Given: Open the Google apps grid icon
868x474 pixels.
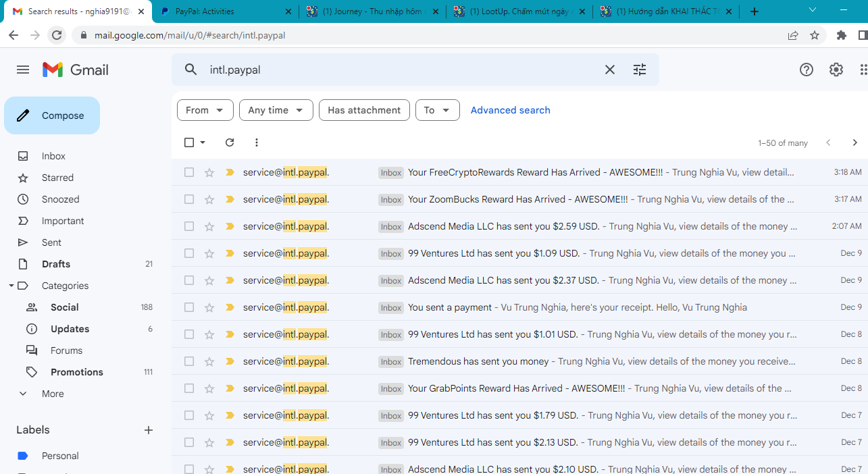Looking at the screenshot, I should coord(863,70).
